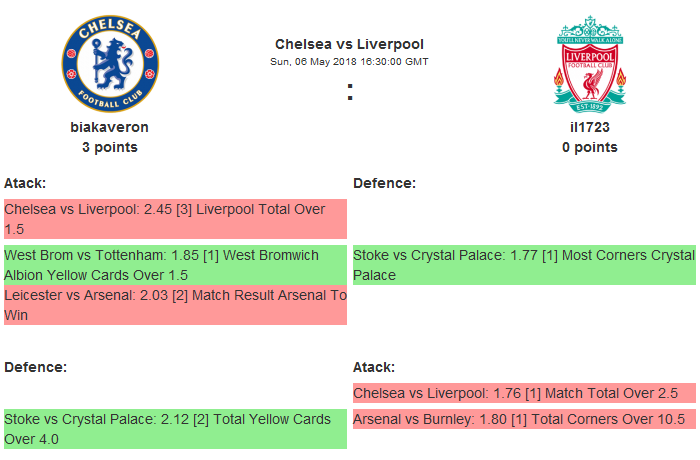The height and width of the screenshot is (460, 700).
Task: Select the Most Corners Crystal Palace bet
Action: coord(524,265)
